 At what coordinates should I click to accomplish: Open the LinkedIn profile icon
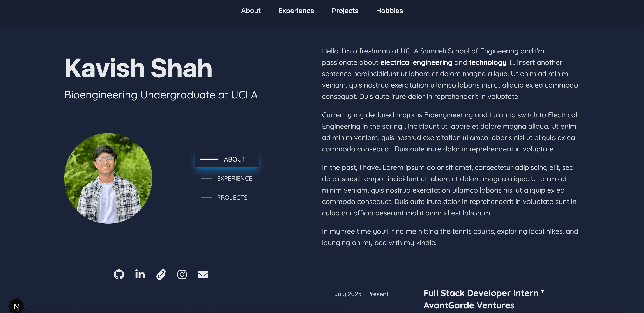[x=140, y=274]
